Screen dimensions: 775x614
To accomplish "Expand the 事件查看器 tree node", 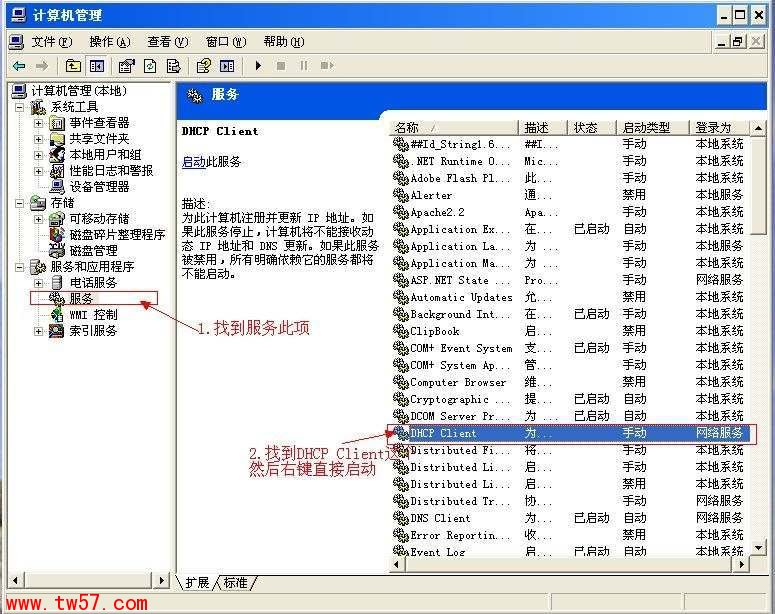I will click(39, 123).
